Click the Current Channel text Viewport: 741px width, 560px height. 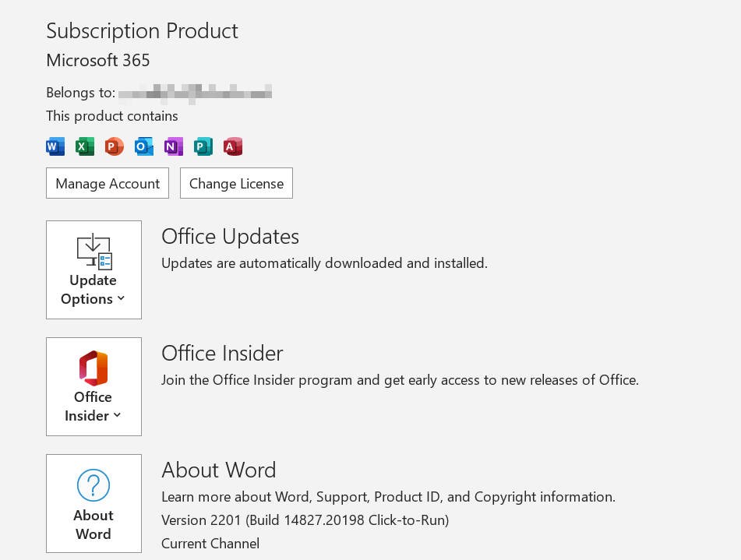(210, 544)
